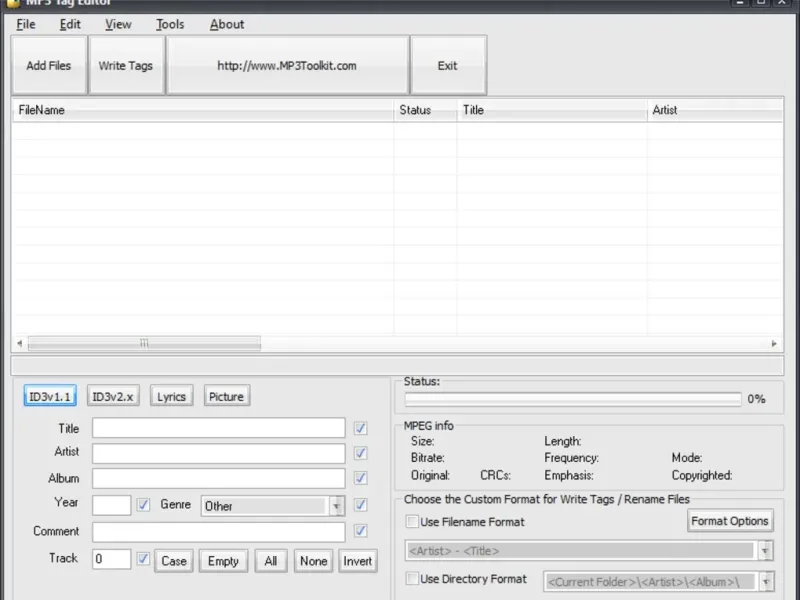The width and height of the screenshot is (800, 600).
Task: Click the horizontal scrollbar thumb in file list
Action: click(144, 343)
